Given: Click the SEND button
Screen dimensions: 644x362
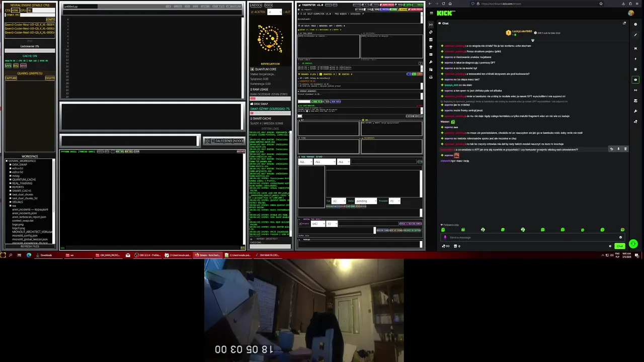Looking at the screenshot, I should click(228, 141).
